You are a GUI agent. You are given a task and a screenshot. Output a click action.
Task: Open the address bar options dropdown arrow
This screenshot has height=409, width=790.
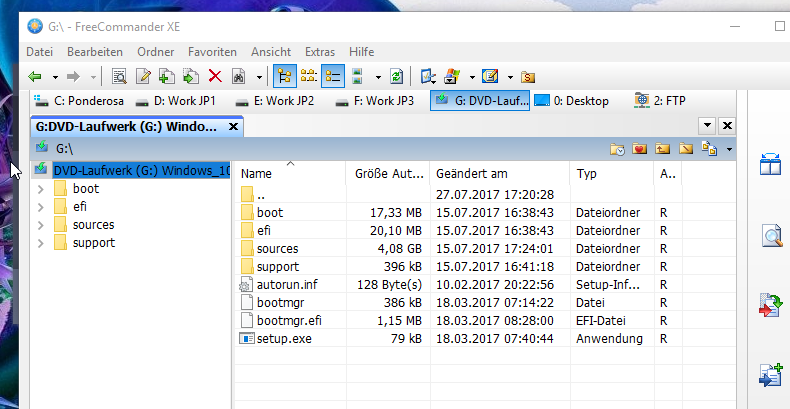click(729, 150)
